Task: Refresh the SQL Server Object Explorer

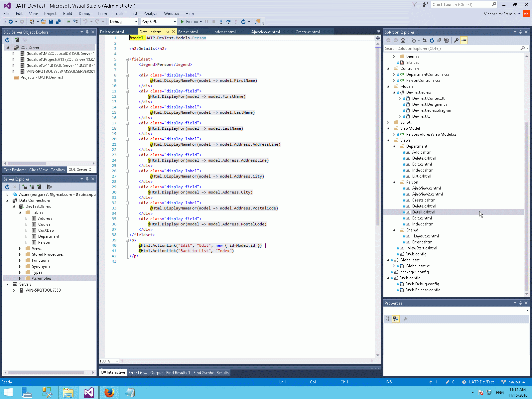Action: point(7,40)
